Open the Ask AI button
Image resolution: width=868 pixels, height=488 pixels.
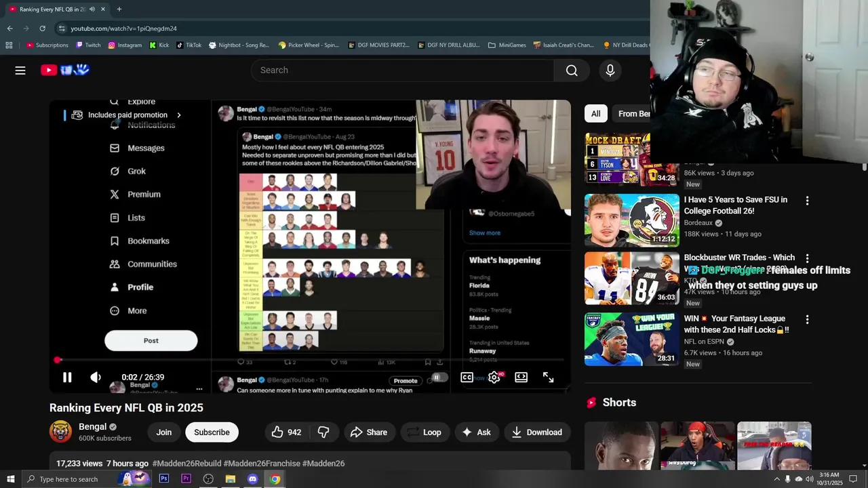[476, 432]
